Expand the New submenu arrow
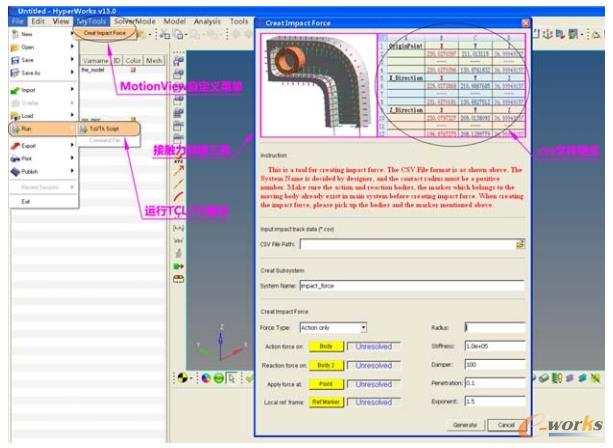This screenshot has height=448, width=613. tap(72, 34)
